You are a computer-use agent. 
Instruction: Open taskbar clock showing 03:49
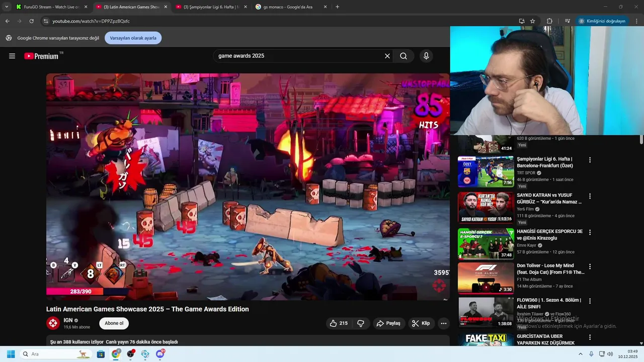pos(628,354)
